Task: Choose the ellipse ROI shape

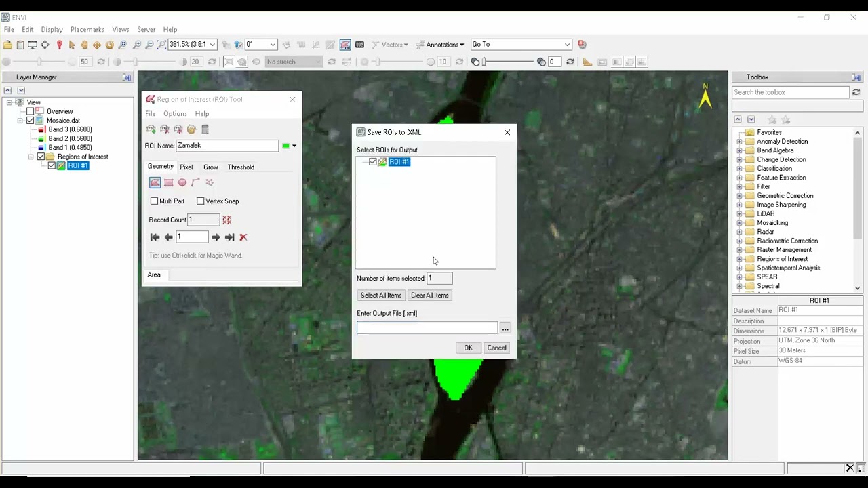Action: pos(182,182)
